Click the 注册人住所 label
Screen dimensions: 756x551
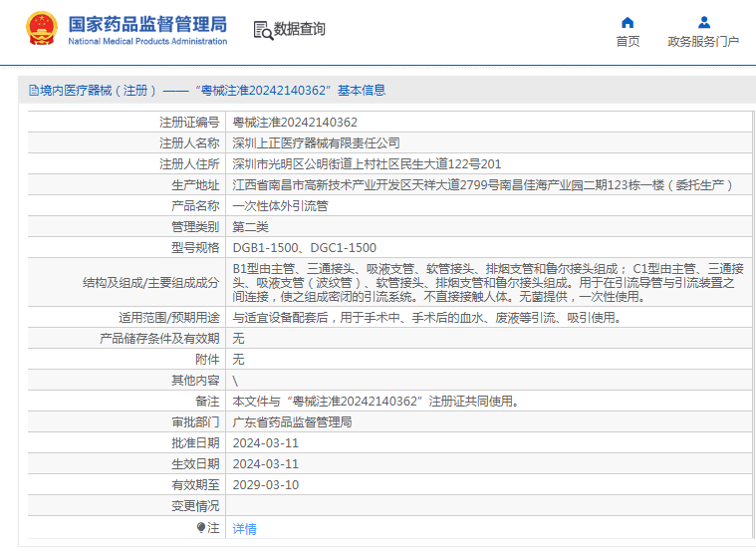(189, 164)
